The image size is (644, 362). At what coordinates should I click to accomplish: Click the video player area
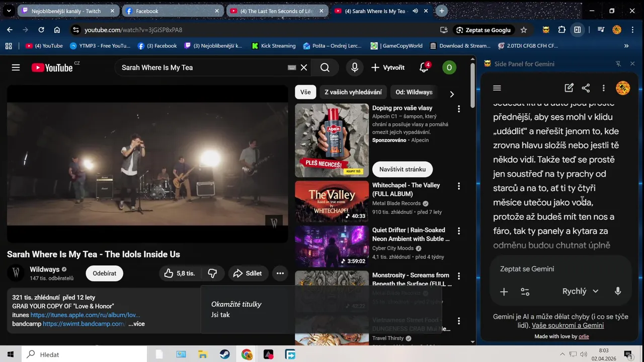tap(147, 164)
